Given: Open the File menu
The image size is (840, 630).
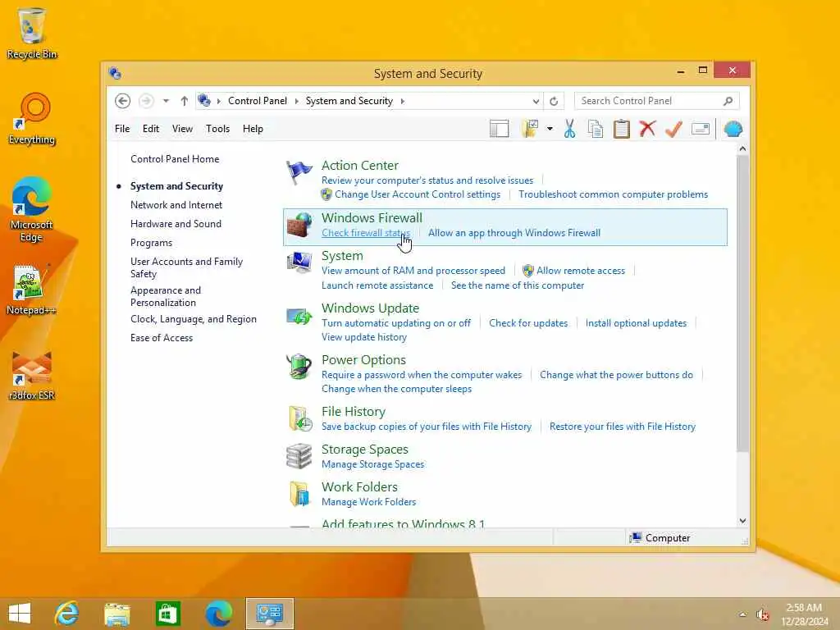Looking at the screenshot, I should (x=122, y=129).
